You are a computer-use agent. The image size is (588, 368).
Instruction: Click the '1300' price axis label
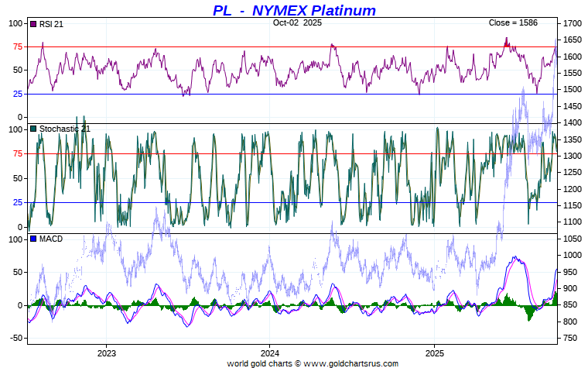pyautogui.click(x=573, y=156)
